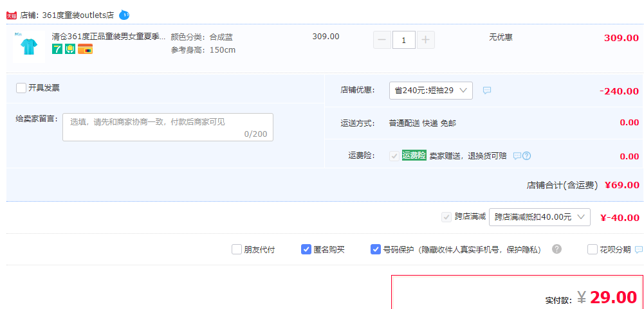Toggle the 跨店满减 checkbox

tap(446, 217)
